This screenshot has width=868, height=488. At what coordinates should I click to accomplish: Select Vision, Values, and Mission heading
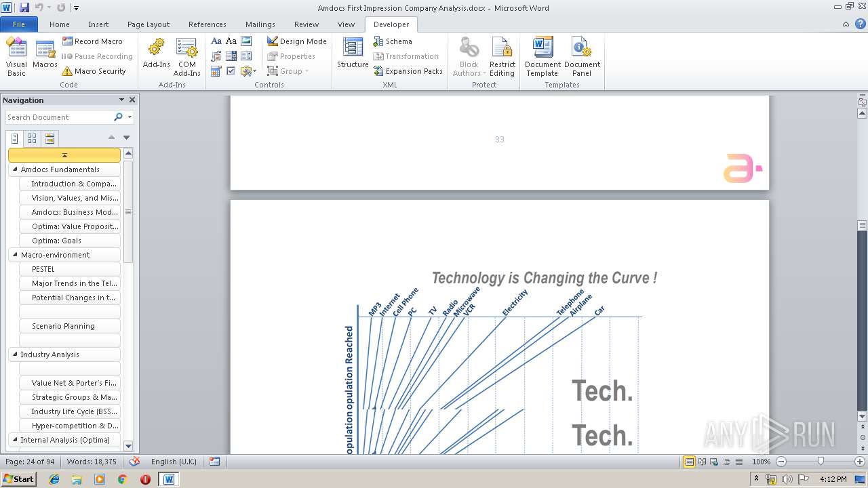coord(70,198)
